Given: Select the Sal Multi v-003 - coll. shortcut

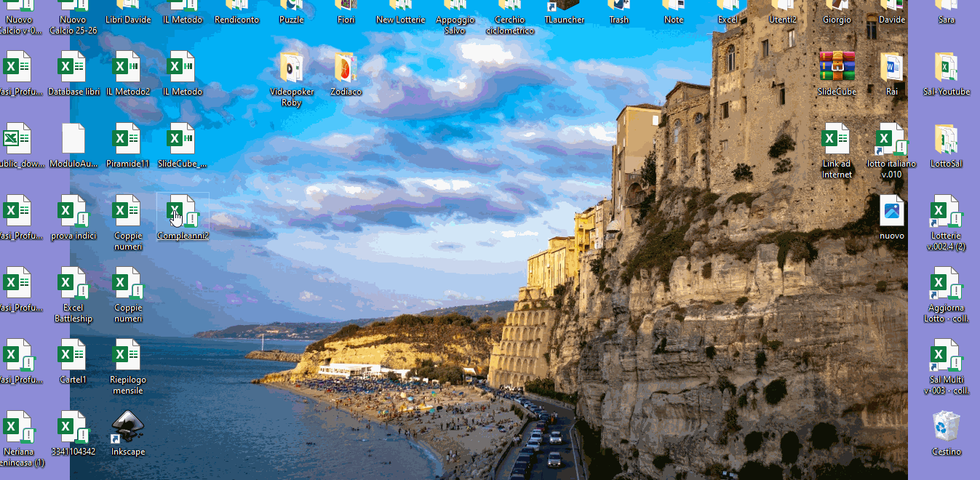Looking at the screenshot, I should [x=946, y=355].
